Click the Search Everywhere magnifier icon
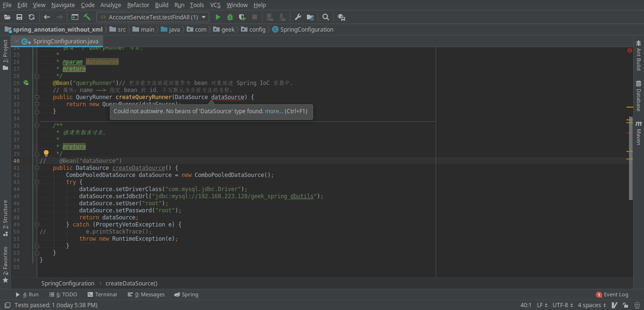The width and height of the screenshot is (644, 310). tap(326, 17)
